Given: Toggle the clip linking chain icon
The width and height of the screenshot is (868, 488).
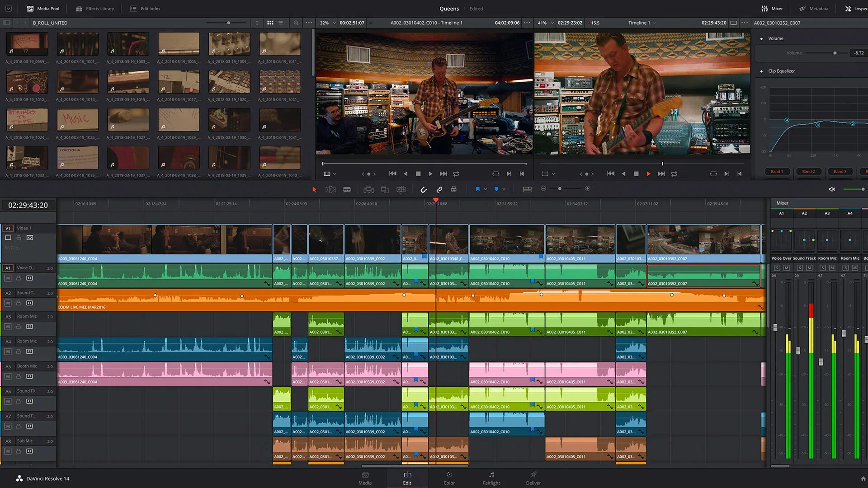Looking at the screenshot, I should (x=439, y=189).
